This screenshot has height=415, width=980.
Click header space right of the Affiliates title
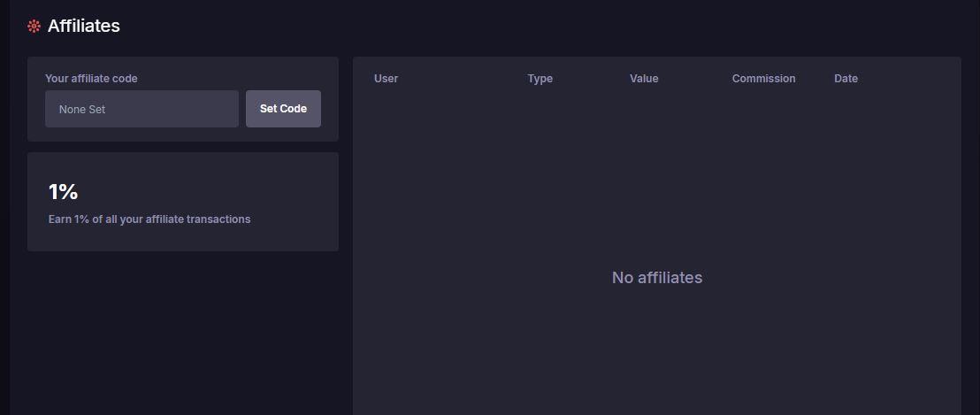(x=531, y=27)
